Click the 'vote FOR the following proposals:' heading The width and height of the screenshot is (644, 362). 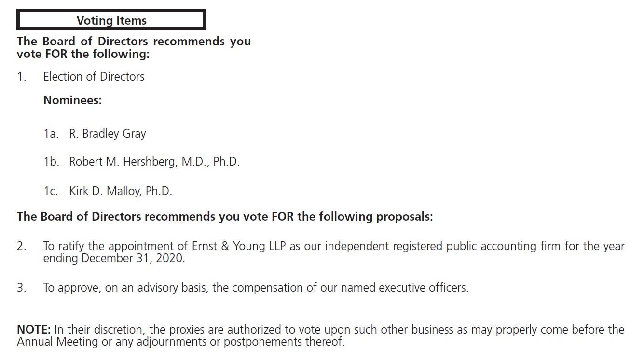pyautogui.click(x=225, y=216)
